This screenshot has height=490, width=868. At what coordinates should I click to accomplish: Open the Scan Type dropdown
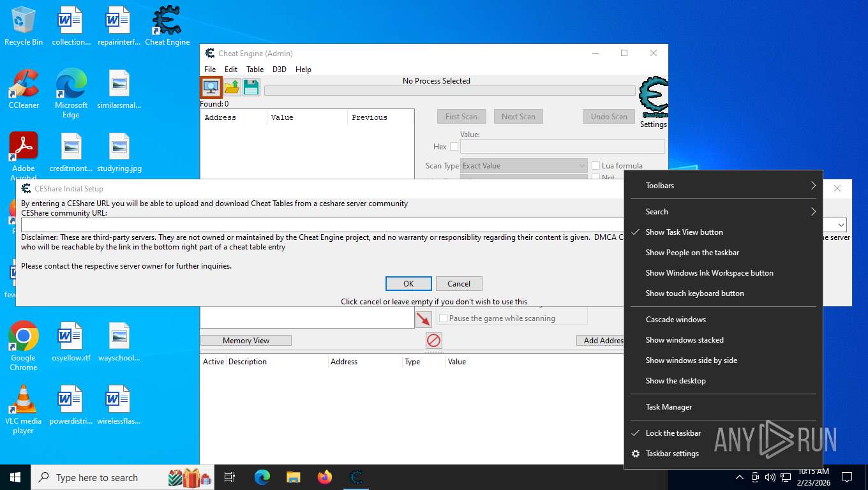[523, 166]
